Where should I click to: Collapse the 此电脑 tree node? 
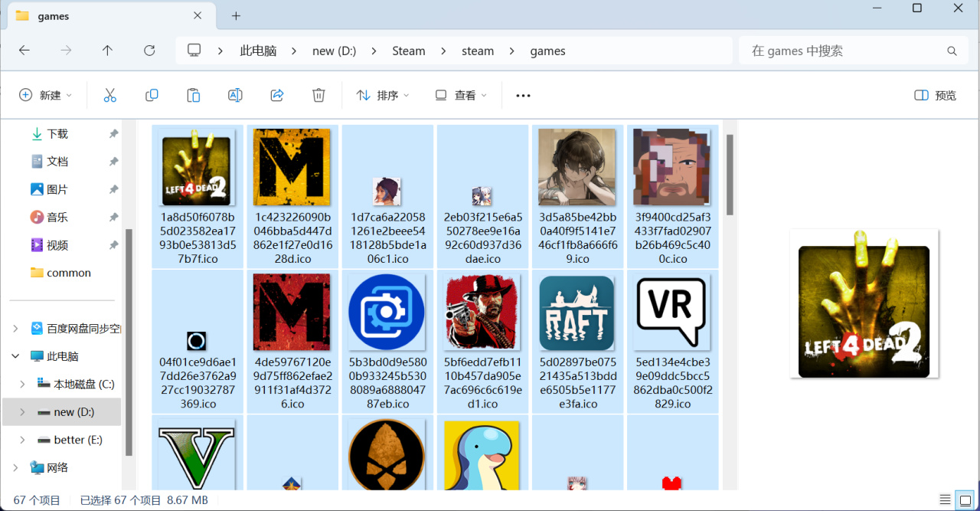[x=15, y=356]
